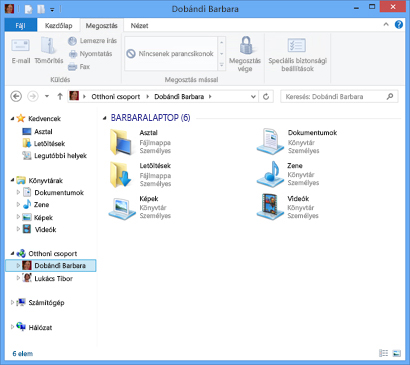This screenshot has height=365, width=410.
Task: Click Nincsenek parancsikonok in share list
Action: 170,54
